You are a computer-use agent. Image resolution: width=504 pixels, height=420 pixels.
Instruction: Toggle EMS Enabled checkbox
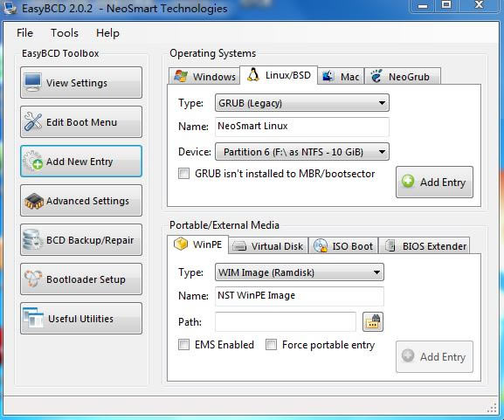click(x=183, y=345)
